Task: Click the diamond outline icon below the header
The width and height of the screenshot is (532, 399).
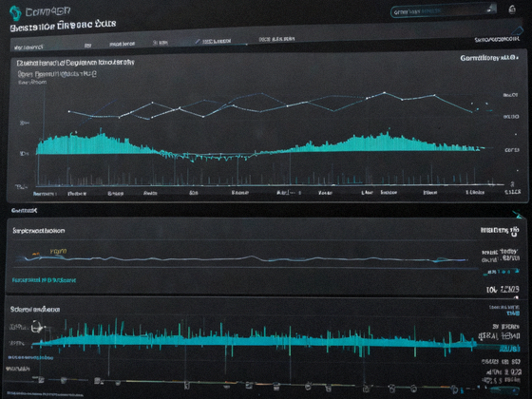Action: (518, 31)
